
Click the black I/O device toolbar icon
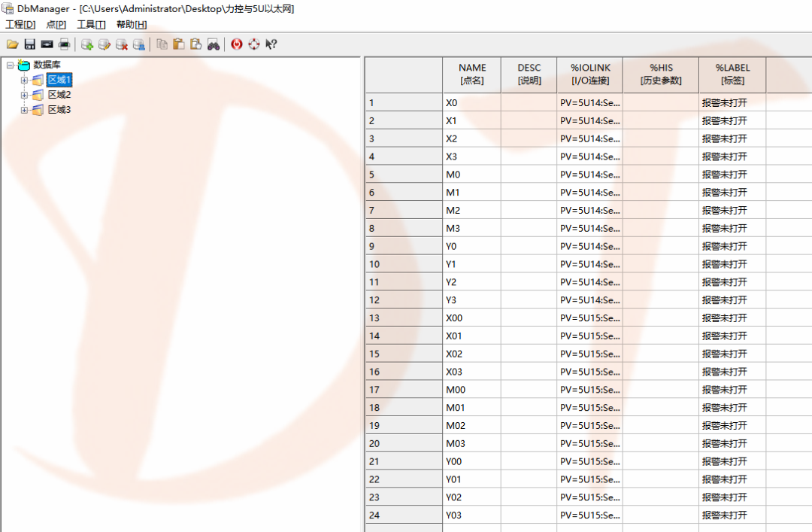pos(47,44)
